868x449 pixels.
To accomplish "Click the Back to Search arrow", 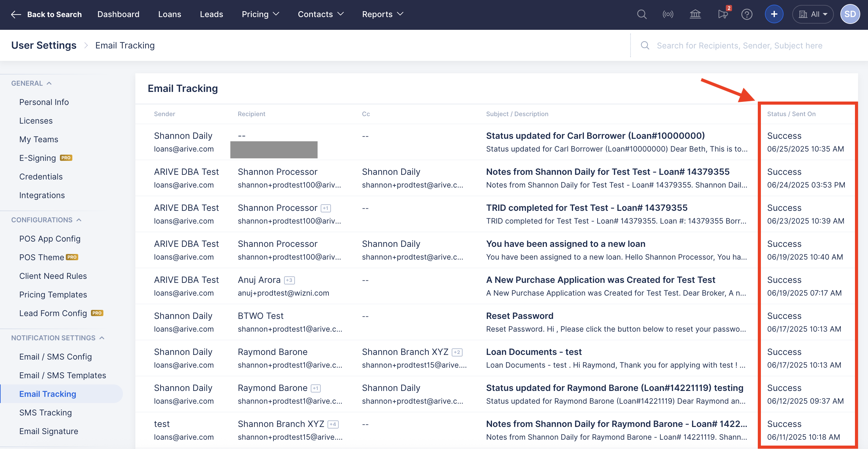I will coord(16,14).
